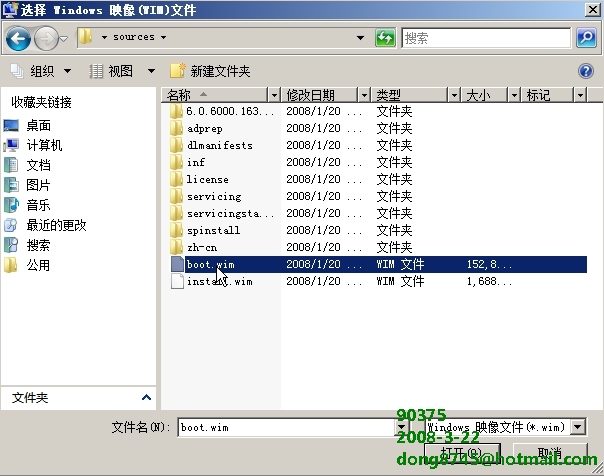Viewport: 604px width, 476px height.
Task: Select the dlmanifests folder
Action: [212, 145]
